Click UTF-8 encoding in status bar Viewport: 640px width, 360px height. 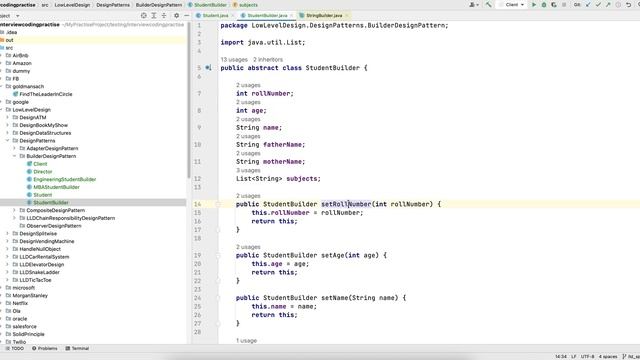click(587, 356)
